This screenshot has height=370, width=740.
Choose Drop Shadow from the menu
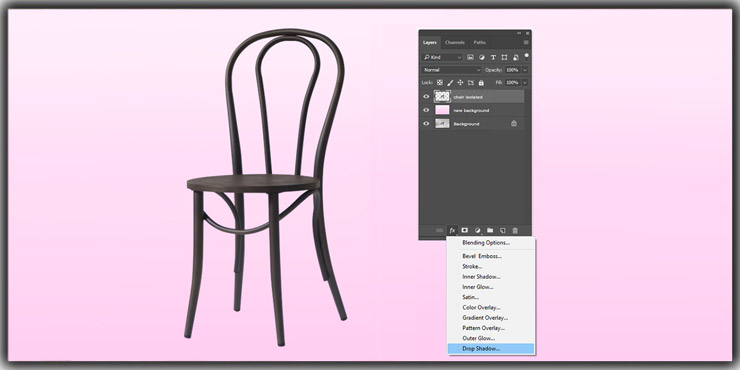pyautogui.click(x=491, y=349)
